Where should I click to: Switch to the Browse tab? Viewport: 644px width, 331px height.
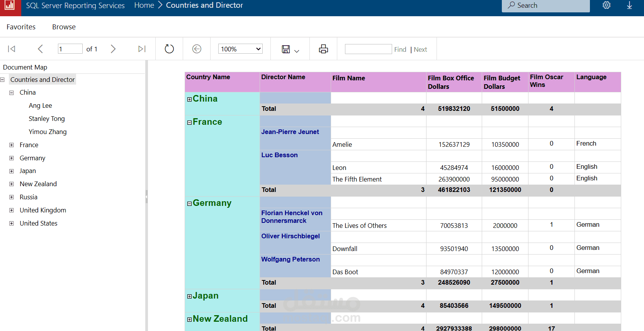tap(64, 27)
